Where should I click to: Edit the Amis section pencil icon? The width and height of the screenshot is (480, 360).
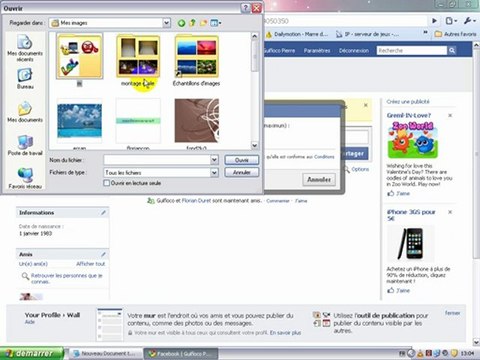pyautogui.click(x=103, y=254)
